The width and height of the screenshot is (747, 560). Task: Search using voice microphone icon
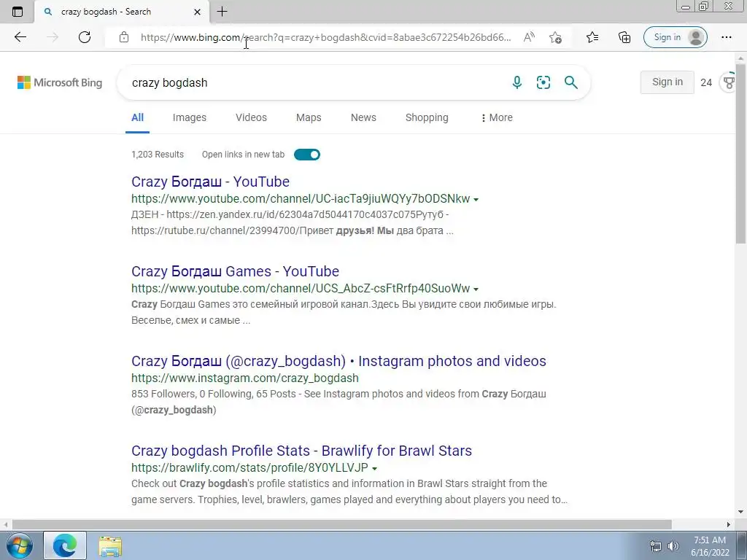517,82
